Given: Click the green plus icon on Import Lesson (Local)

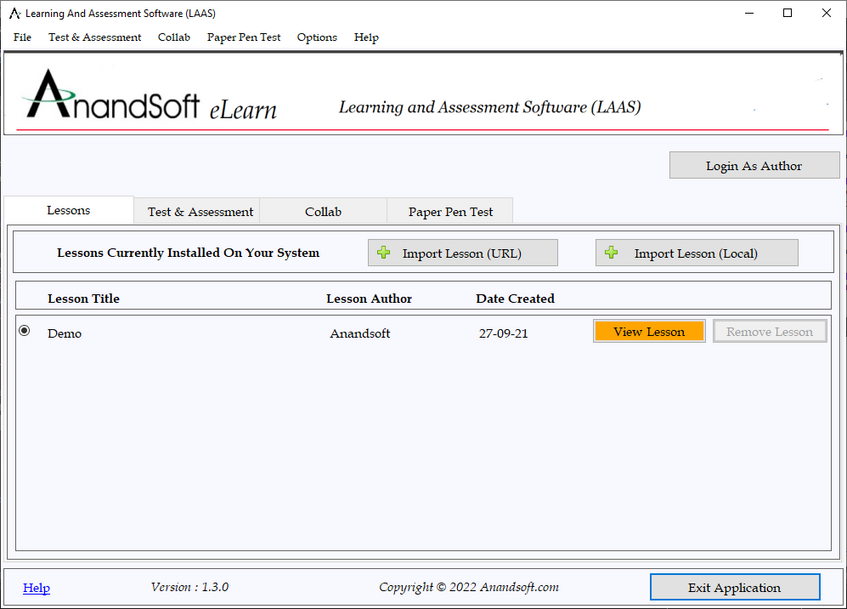Looking at the screenshot, I should pyautogui.click(x=611, y=253).
